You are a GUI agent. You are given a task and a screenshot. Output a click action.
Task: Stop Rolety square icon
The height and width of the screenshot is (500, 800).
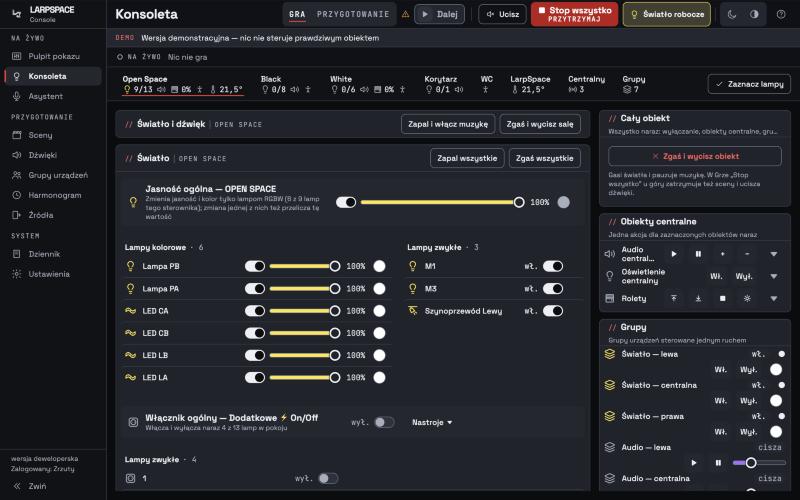[x=722, y=298]
